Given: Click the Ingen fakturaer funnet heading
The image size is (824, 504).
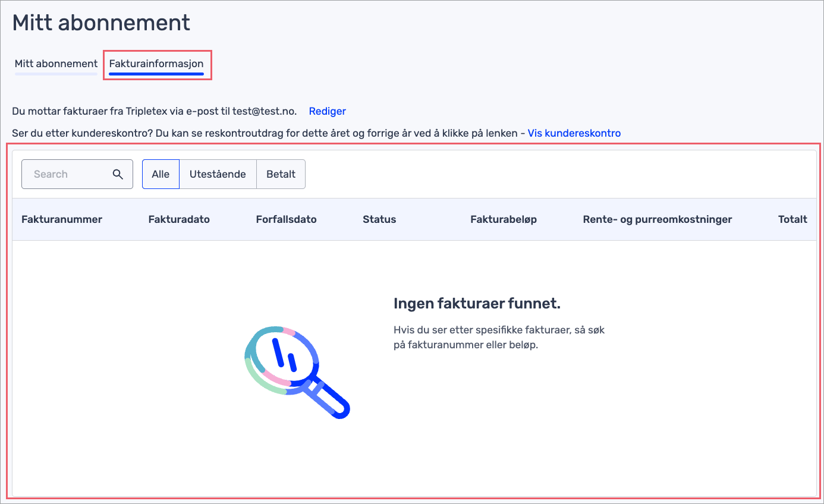Looking at the screenshot, I should click(477, 304).
